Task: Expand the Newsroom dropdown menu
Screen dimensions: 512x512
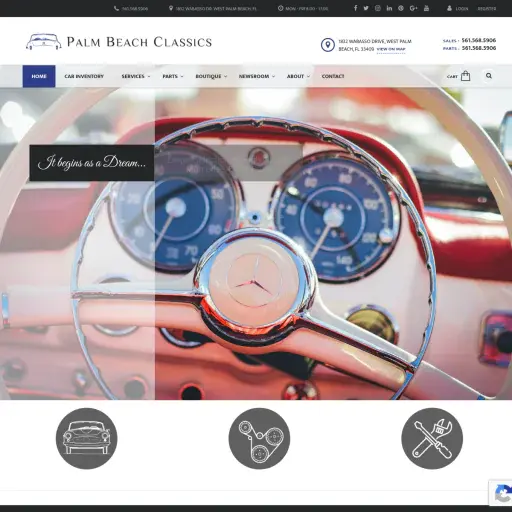Action: [x=257, y=76]
